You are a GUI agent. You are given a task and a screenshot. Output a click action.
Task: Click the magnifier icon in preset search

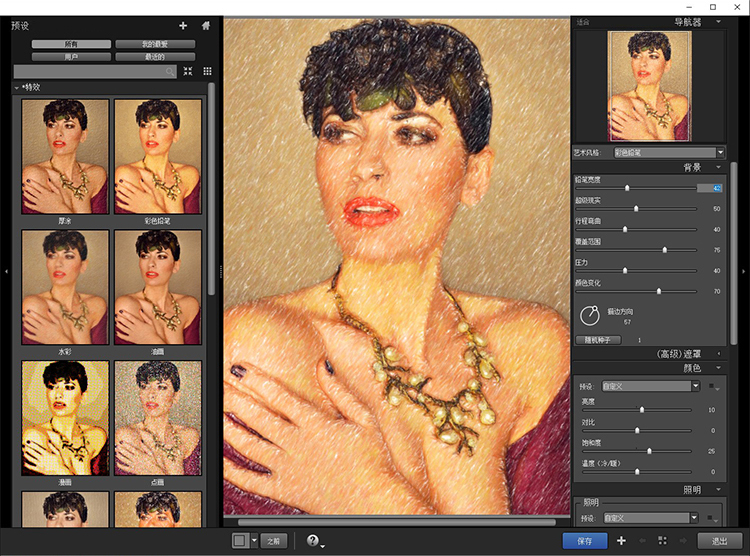click(x=169, y=72)
